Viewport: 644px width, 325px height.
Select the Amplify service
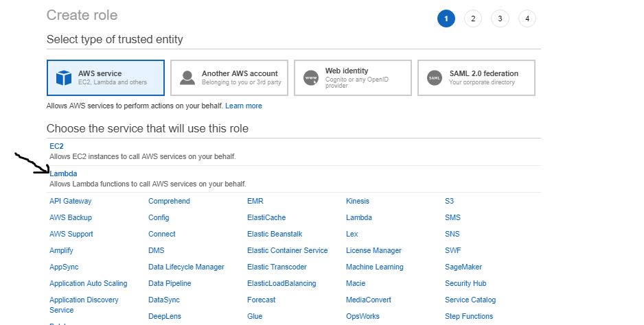61,250
